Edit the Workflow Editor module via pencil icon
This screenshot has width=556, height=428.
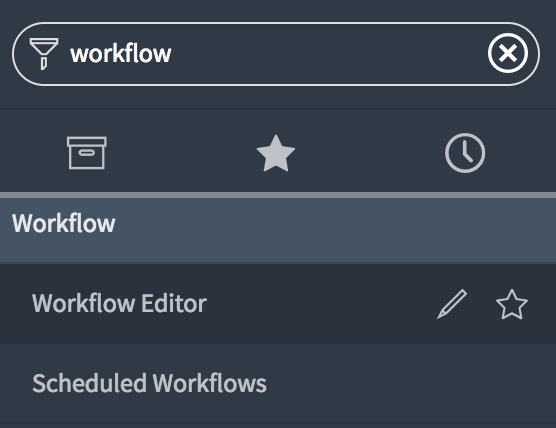452,304
